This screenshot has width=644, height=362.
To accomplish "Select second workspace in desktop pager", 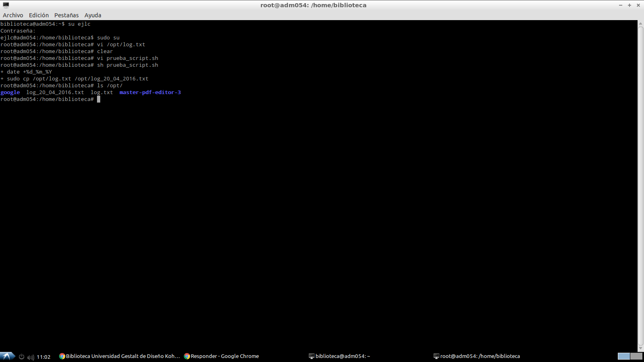I will tap(636, 356).
